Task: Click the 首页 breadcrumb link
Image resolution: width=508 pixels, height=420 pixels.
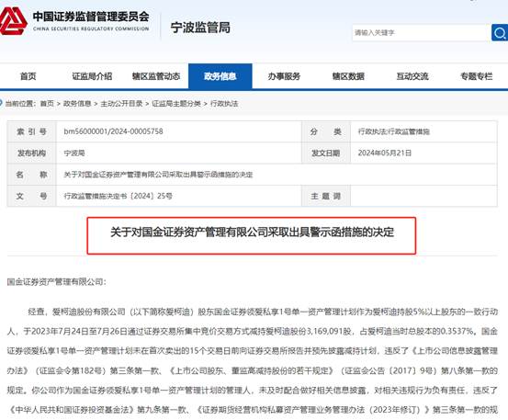Action: [47, 103]
